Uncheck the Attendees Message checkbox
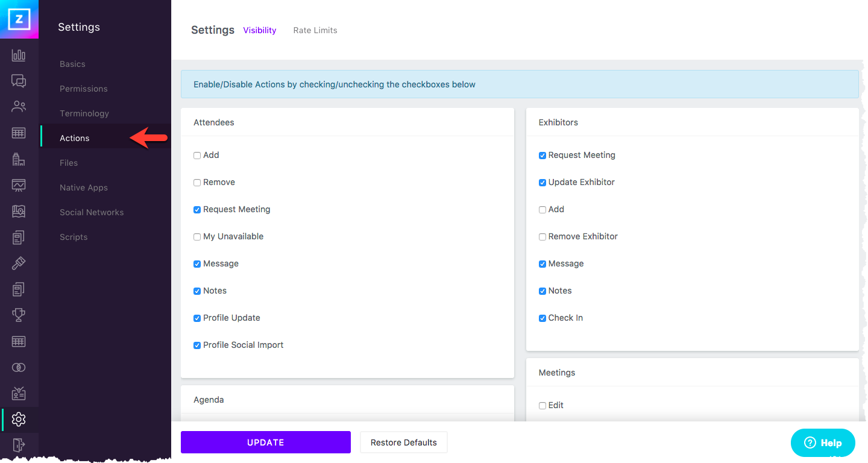This screenshot has height=463, width=868. tap(197, 264)
